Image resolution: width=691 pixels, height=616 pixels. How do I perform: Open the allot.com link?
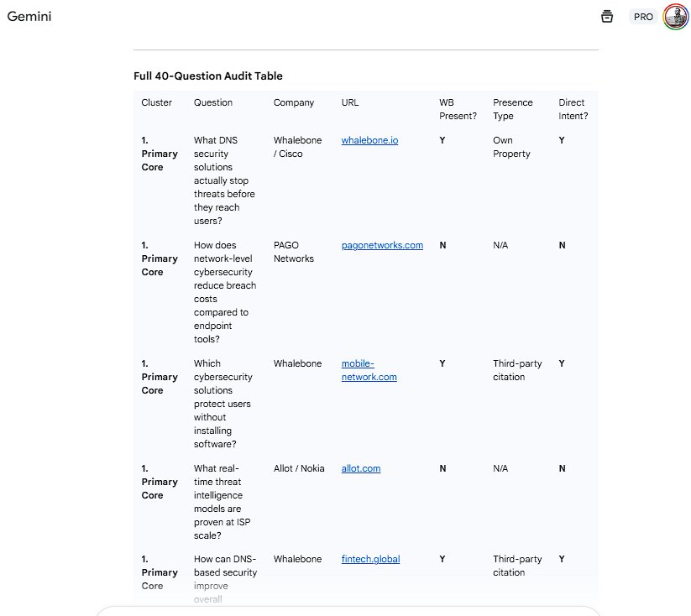tap(361, 468)
